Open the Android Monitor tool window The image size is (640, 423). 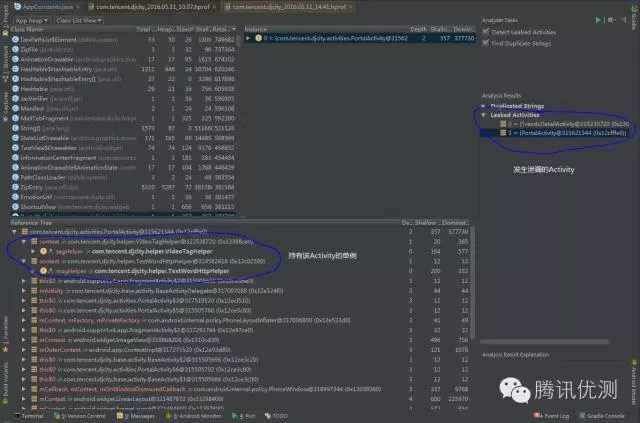click(x=193, y=416)
